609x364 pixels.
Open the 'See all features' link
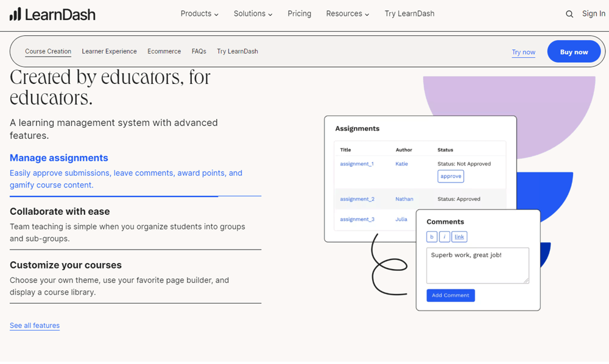point(35,326)
